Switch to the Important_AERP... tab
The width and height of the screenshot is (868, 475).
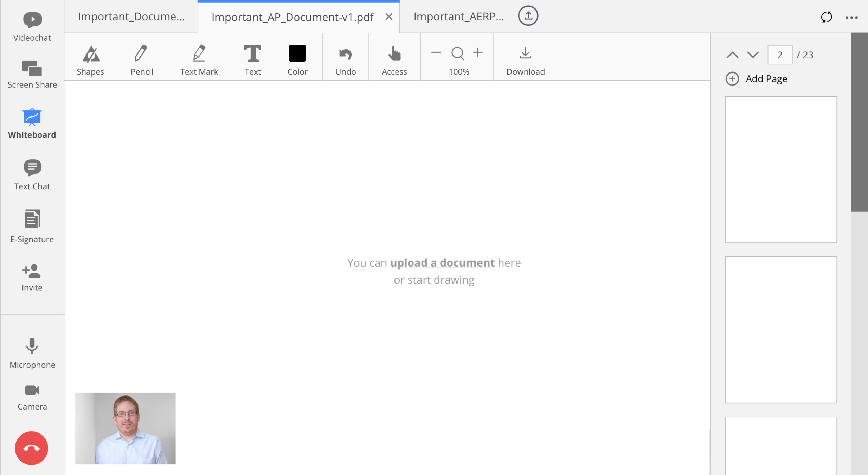click(458, 17)
